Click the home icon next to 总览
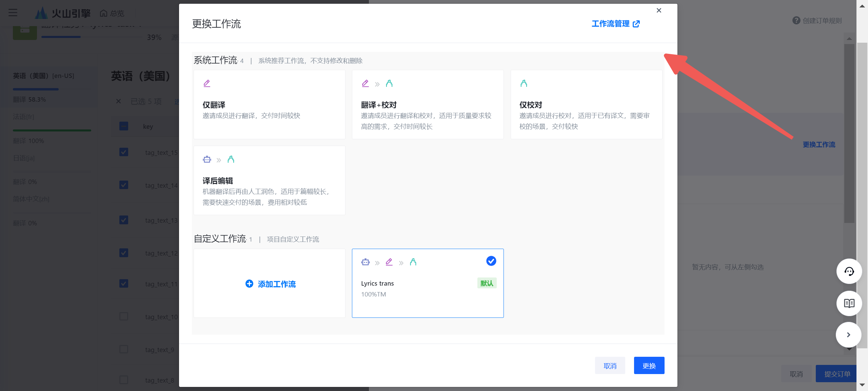Viewport: 868px width, 391px height. [104, 14]
